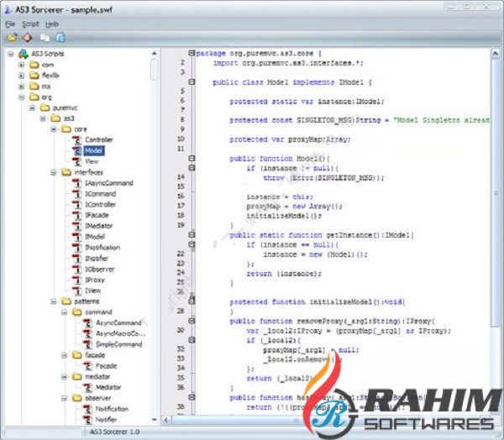Collapse the observer folder node
The height and width of the screenshot is (440, 504).
click(x=65, y=398)
